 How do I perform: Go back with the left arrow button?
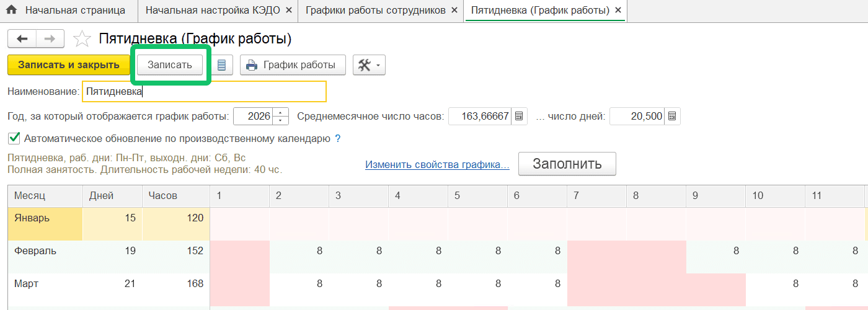[x=22, y=38]
